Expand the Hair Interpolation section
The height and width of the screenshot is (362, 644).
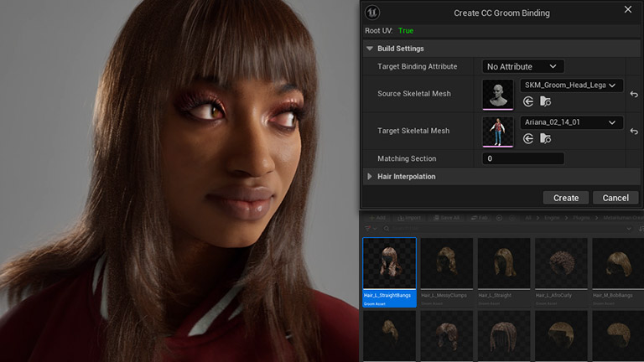(370, 176)
